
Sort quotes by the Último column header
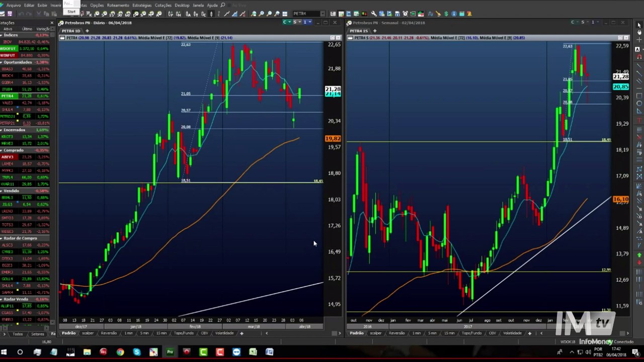[x=27, y=29]
